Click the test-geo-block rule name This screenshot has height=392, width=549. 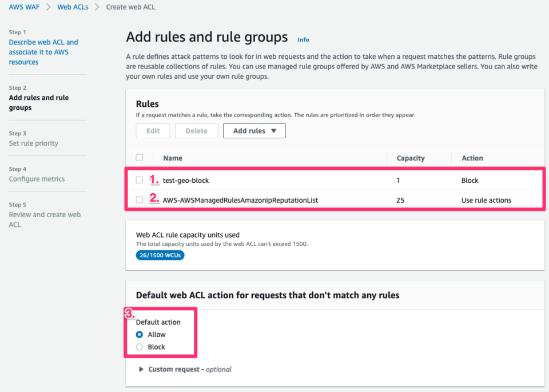pos(186,181)
